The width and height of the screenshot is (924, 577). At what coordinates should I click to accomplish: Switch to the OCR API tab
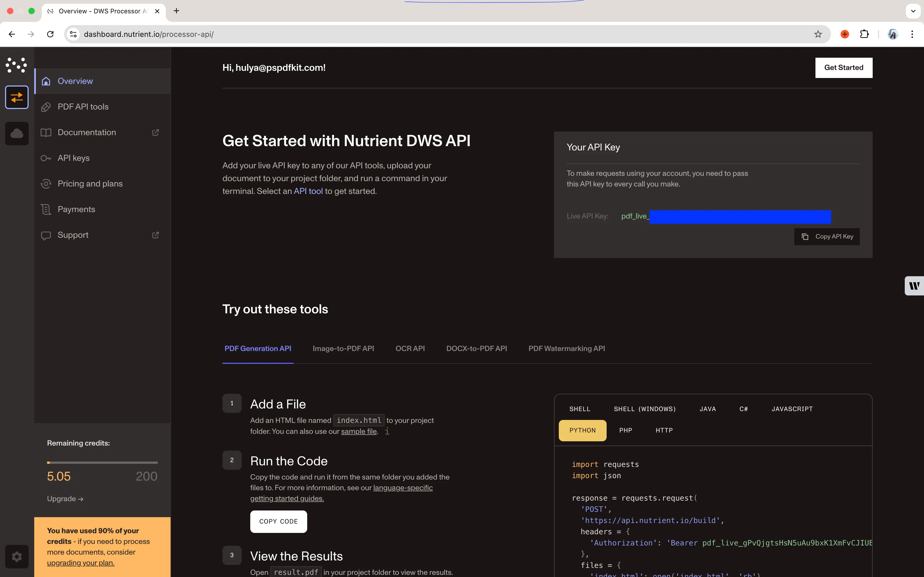(x=410, y=348)
